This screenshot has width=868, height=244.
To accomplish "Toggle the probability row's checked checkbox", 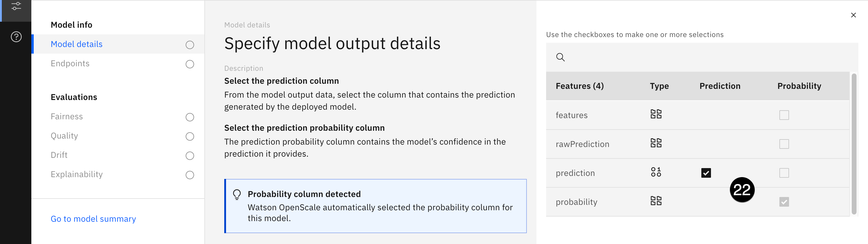I will (x=784, y=202).
